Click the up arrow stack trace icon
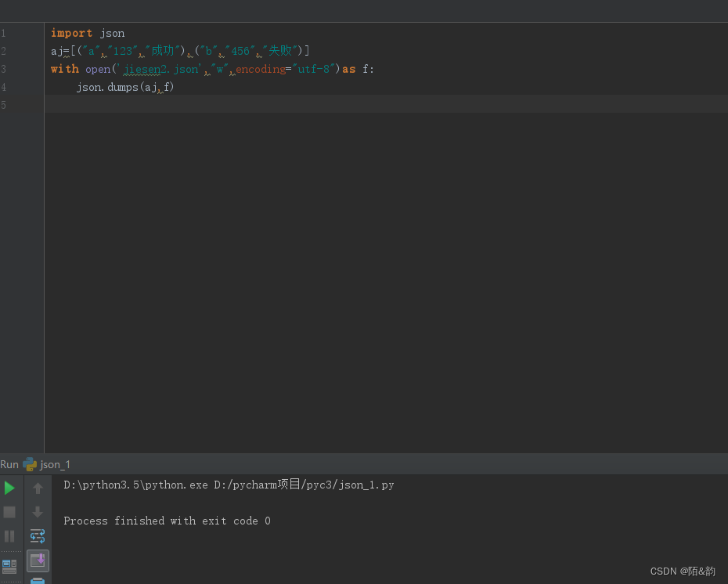728x584 pixels. 38,488
